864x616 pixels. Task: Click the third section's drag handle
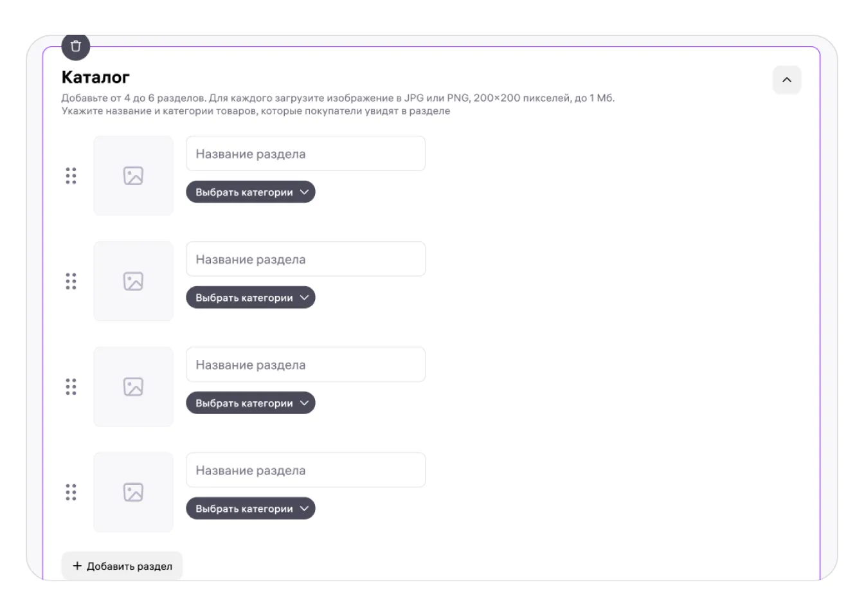pos(71,386)
